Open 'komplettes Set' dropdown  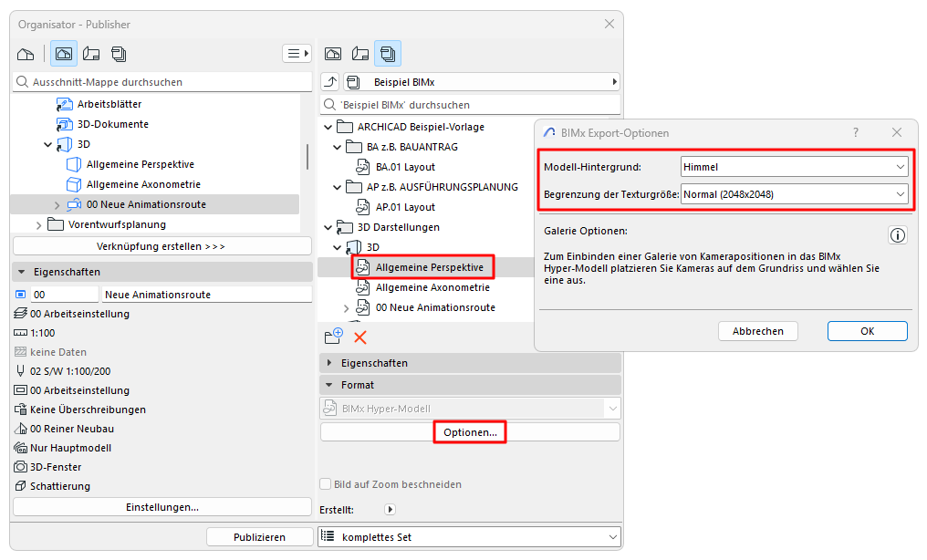click(x=469, y=537)
